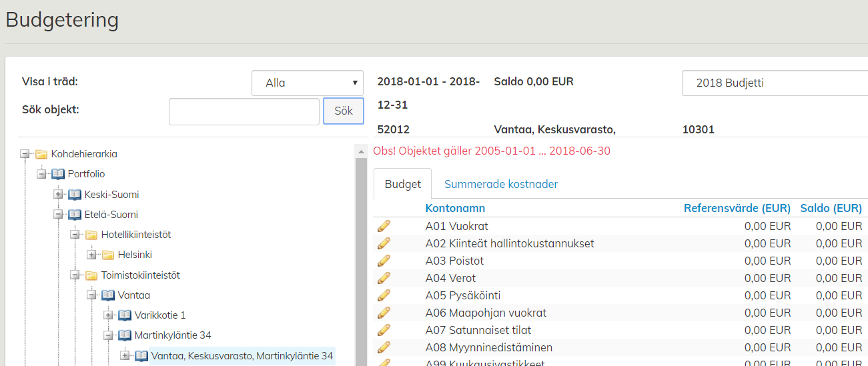Click the Sök objekt text field
The image size is (868, 366).
[x=244, y=111]
